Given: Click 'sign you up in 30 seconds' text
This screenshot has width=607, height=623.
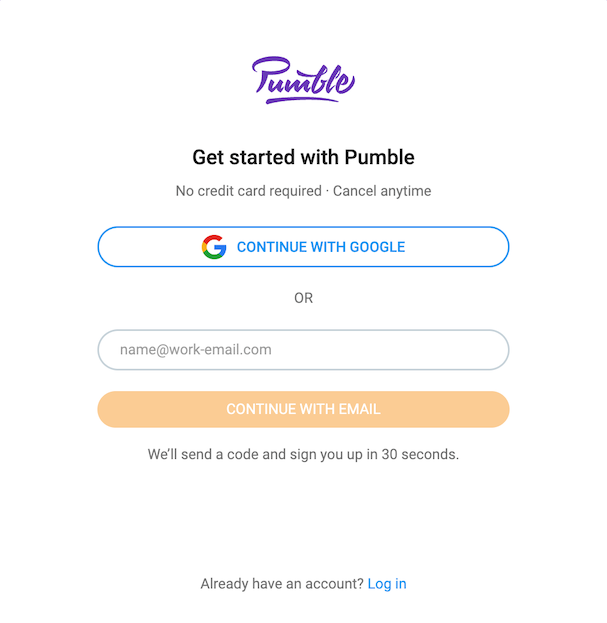Looking at the screenshot, I should 374,454.
